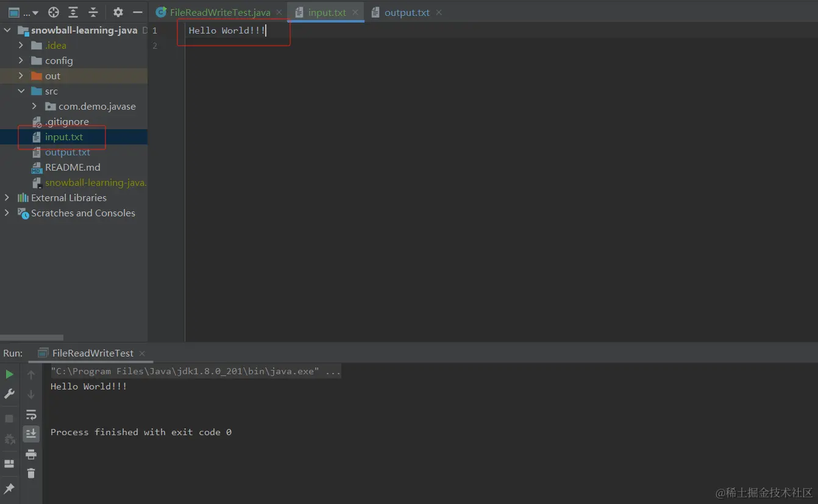Expand the com.demo.javase package
This screenshot has height=504, width=818.
35,106
